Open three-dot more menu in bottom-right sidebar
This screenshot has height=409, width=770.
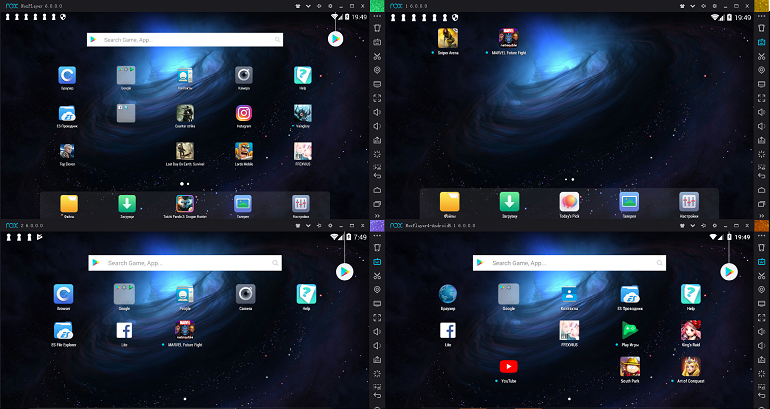pos(761,236)
